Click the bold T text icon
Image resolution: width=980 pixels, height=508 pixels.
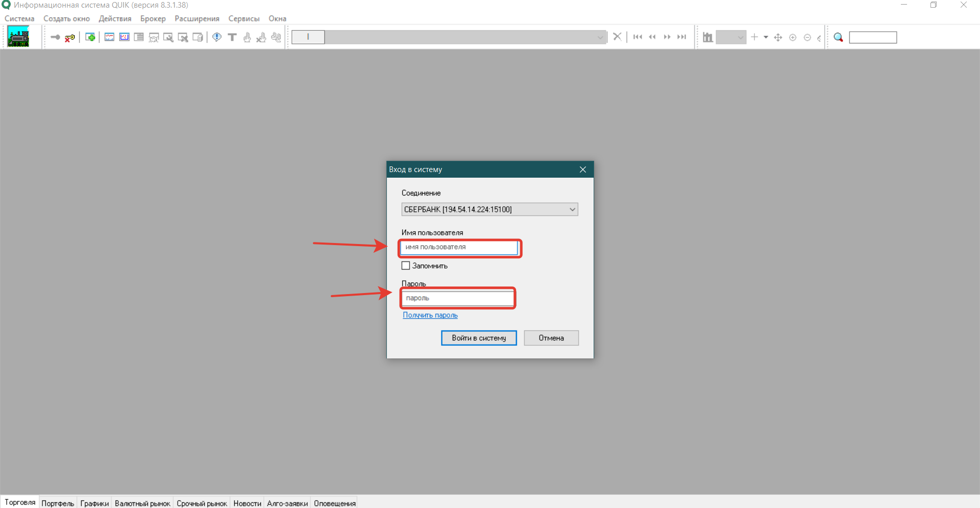[x=232, y=37]
